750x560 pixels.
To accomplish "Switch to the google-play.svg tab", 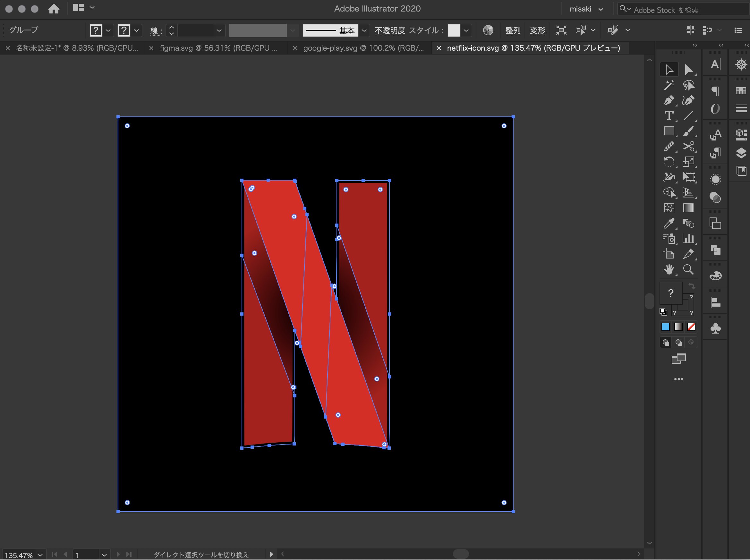I will 363,48.
